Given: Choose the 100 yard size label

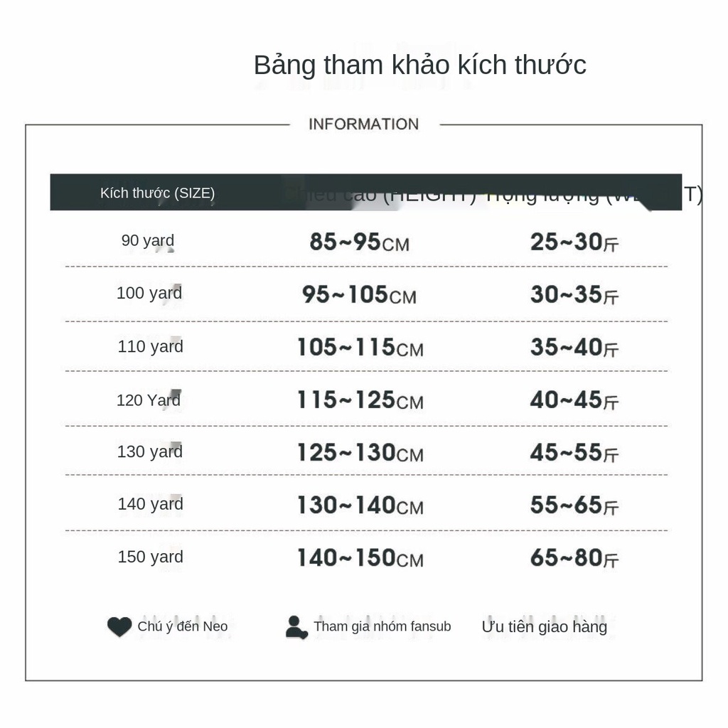Looking at the screenshot, I should pyautogui.click(x=149, y=293).
